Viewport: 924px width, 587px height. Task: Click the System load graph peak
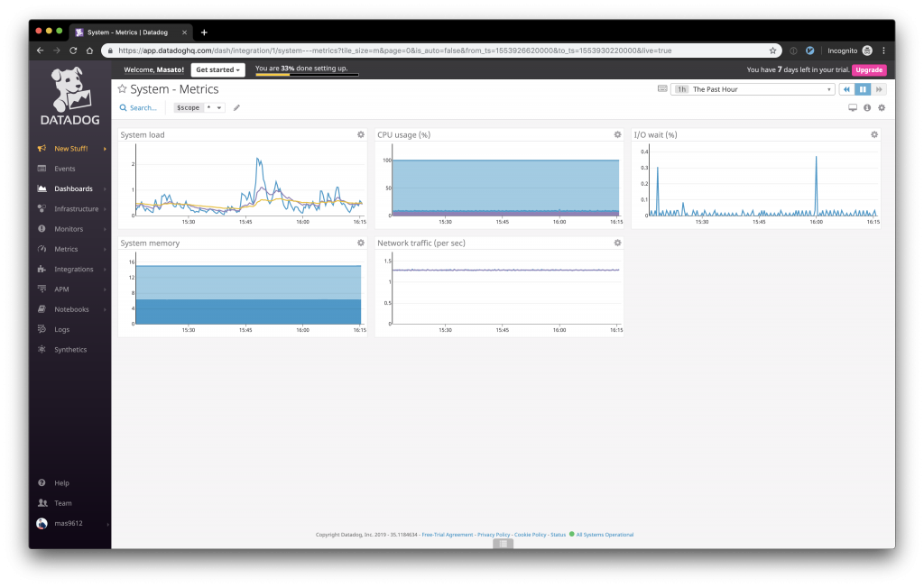pos(258,159)
